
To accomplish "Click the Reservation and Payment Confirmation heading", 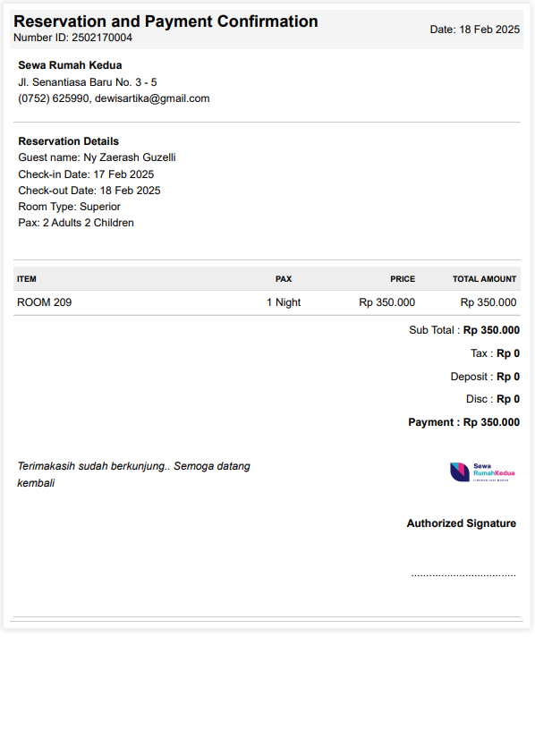I will click(x=166, y=21).
